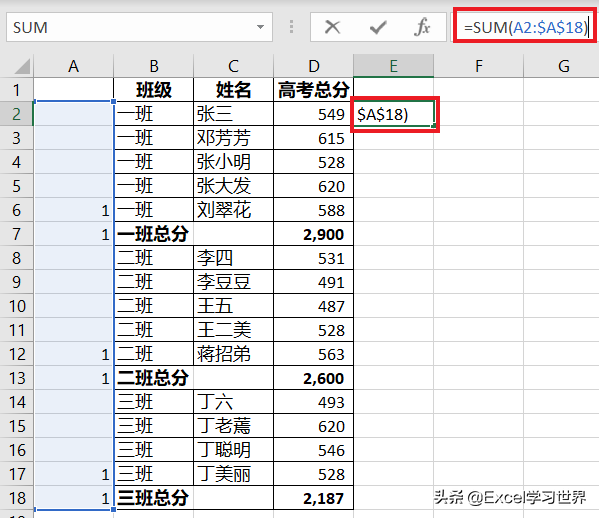The image size is (599, 518).
Task: Click cell with name 王五
Action: [x=233, y=306]
